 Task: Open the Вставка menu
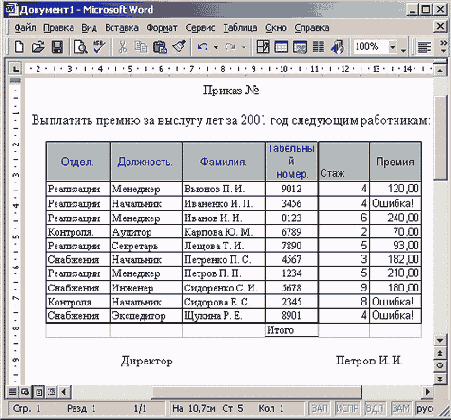pyautogui.click(x=122, y=28)
